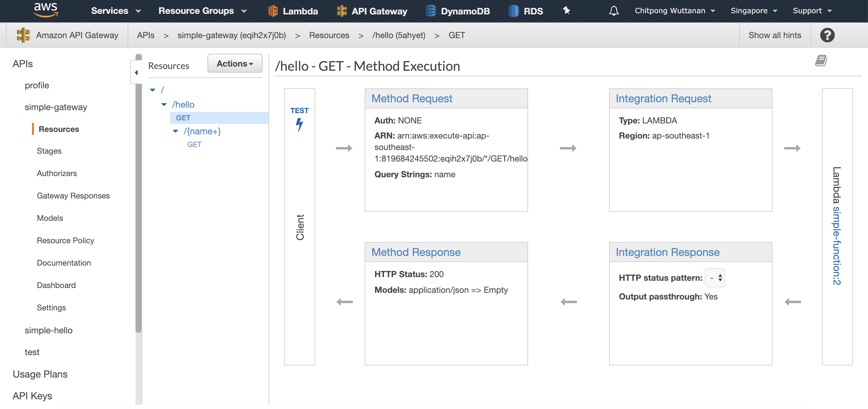Open the simple-hello API

(x=48, y=330)
